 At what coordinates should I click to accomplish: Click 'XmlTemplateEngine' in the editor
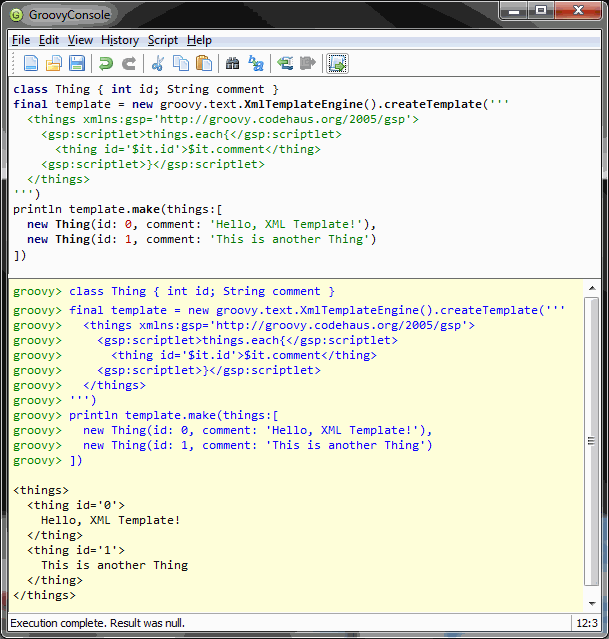click(303, 104)
